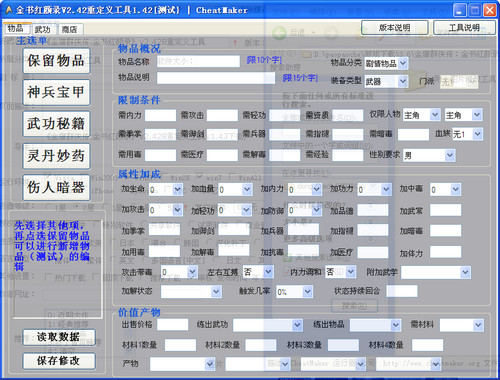Open the 加生命 dropdown
The image size is (500, 380).
[x=165, y=190]
